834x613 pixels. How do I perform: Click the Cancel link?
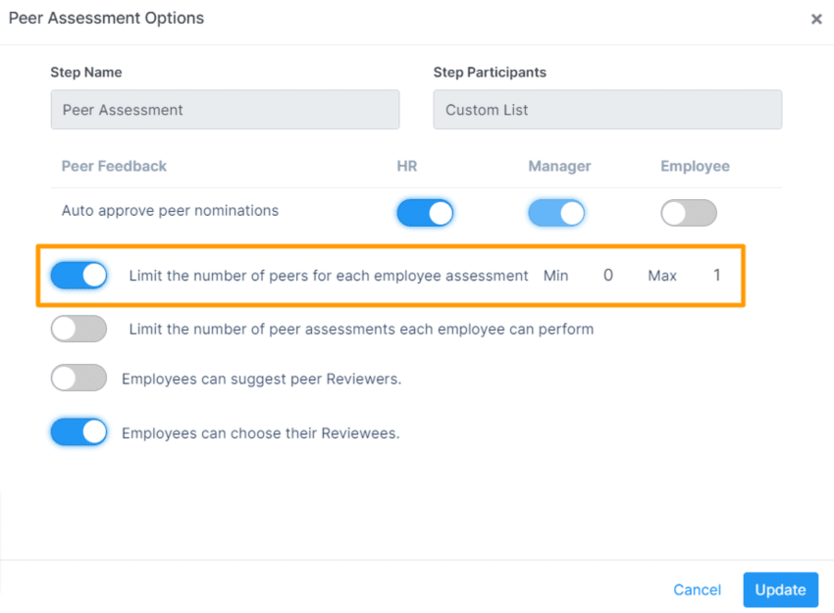(697, 590)
